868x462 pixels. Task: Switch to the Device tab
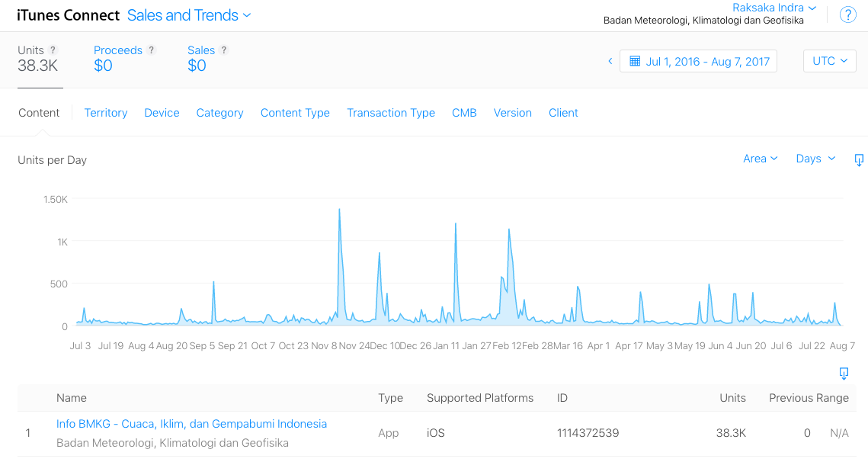coord(162,113)
